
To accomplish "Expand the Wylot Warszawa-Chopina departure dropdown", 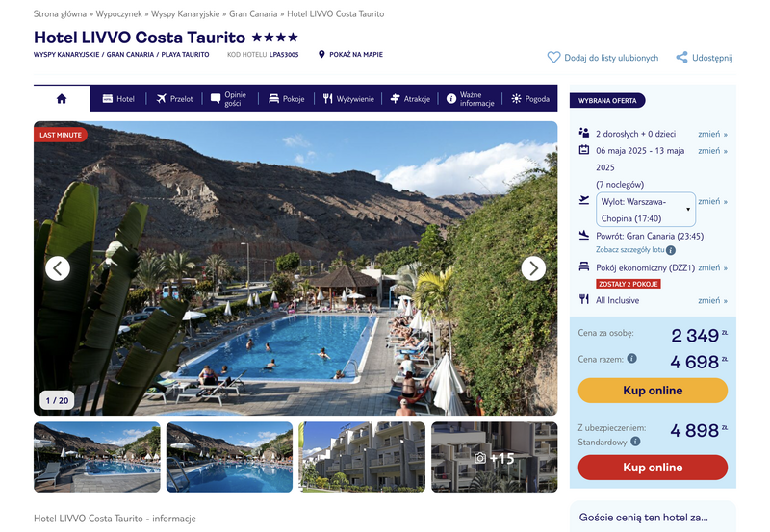I will pyautogui.click(x=646, y=210).
